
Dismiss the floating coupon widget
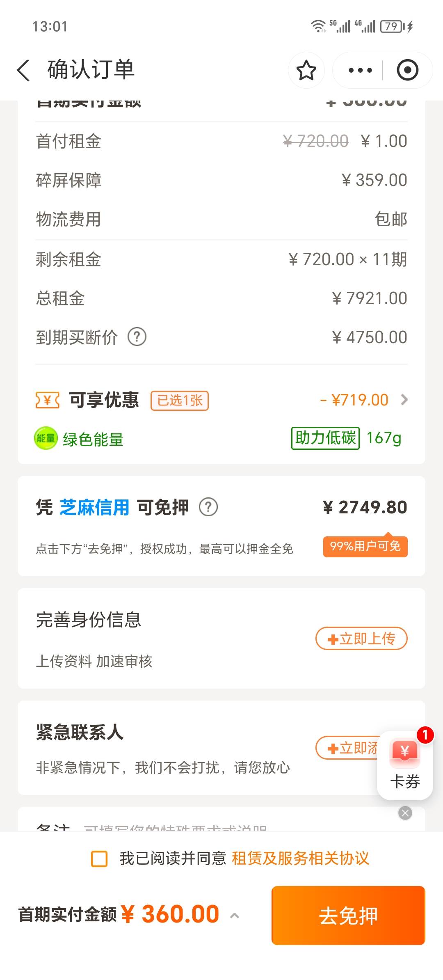(405, 813)
